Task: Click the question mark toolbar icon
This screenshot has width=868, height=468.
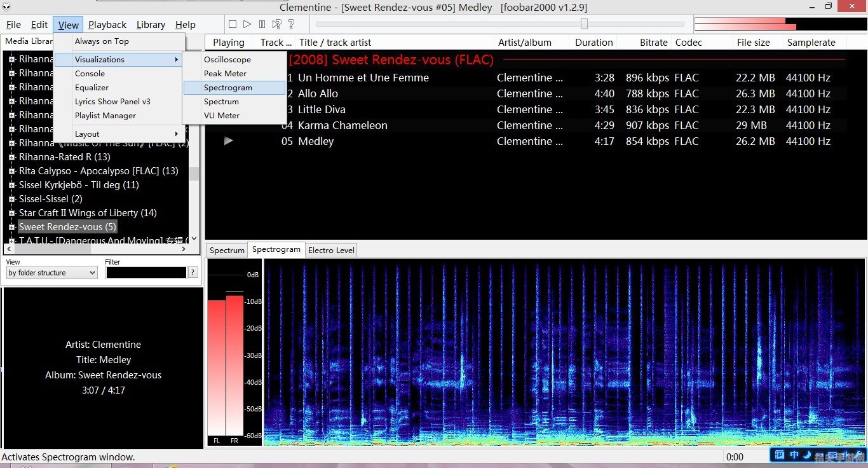Action: click(x=291, y=24)
